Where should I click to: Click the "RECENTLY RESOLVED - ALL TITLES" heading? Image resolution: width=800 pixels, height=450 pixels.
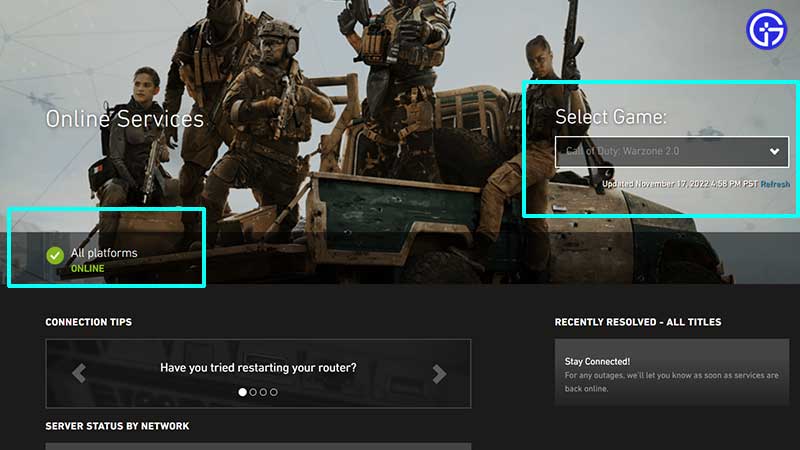(638, 322)
